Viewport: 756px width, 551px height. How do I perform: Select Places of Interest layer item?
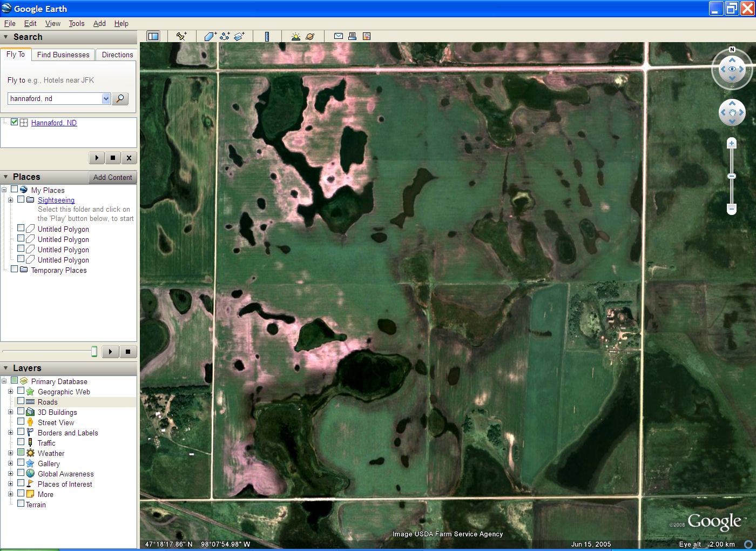(65, 484)
